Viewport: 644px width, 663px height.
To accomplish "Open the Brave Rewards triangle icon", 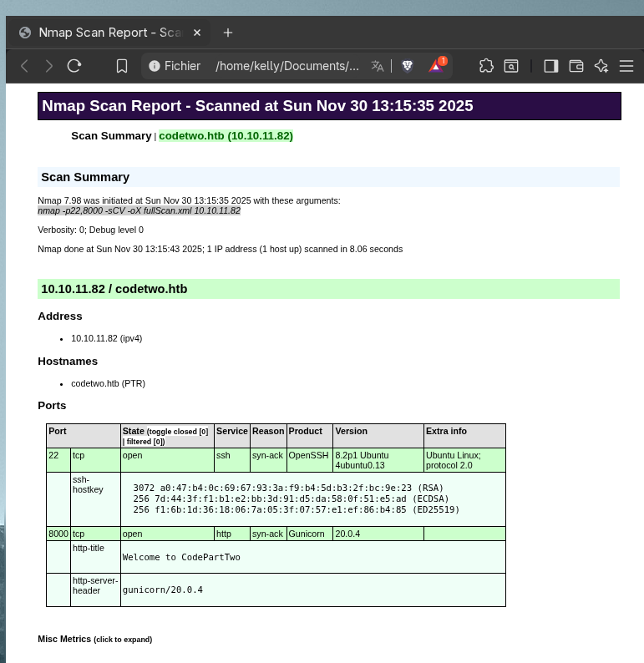I will [x=437, y=66].
